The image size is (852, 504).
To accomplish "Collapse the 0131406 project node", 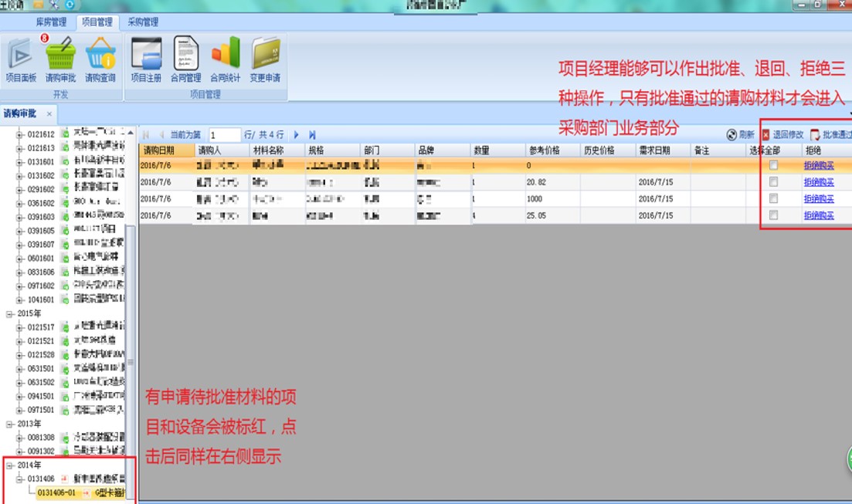I will pyautogui.click(x=19, y=479).
